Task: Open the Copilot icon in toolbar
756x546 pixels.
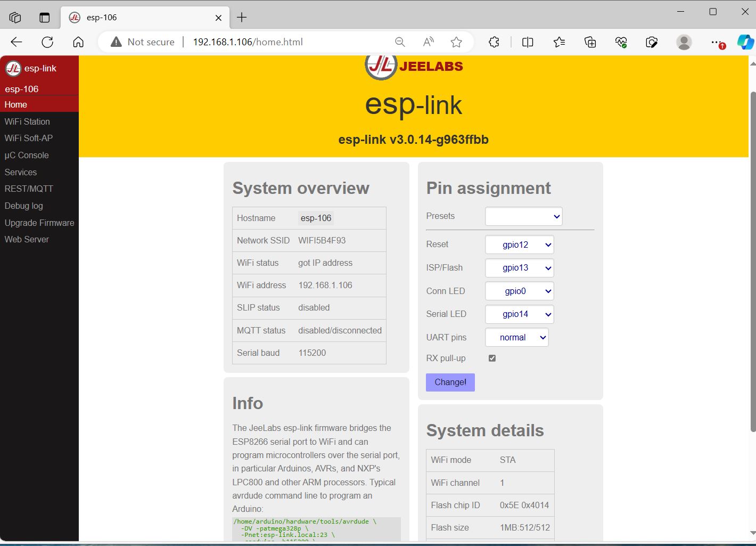Action: 745,42
